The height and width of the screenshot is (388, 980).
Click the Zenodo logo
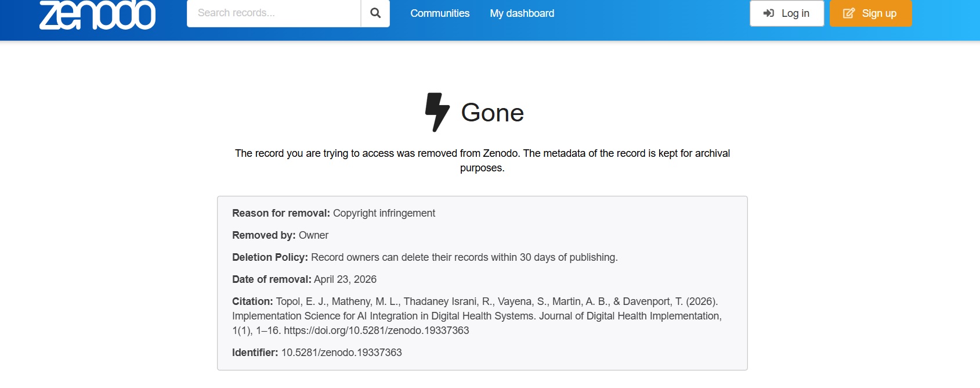pyautogui.click(x=97, y=15)
